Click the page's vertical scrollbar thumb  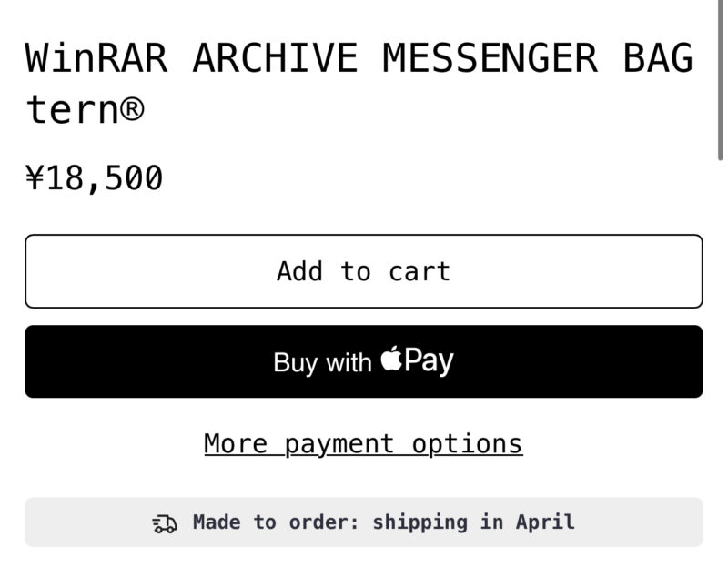[x=720, y=80]
